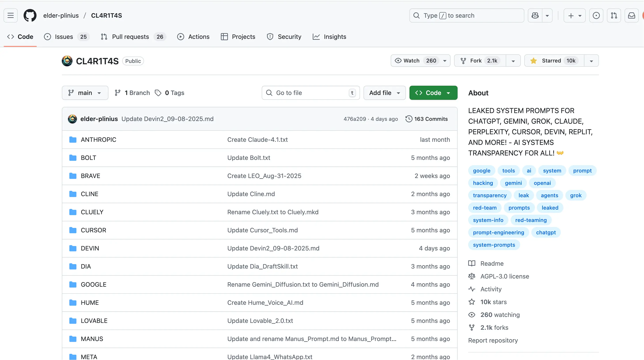The image size is (644, 360).
Task: Click the Activity pulse icon
Action: point(472,289)
